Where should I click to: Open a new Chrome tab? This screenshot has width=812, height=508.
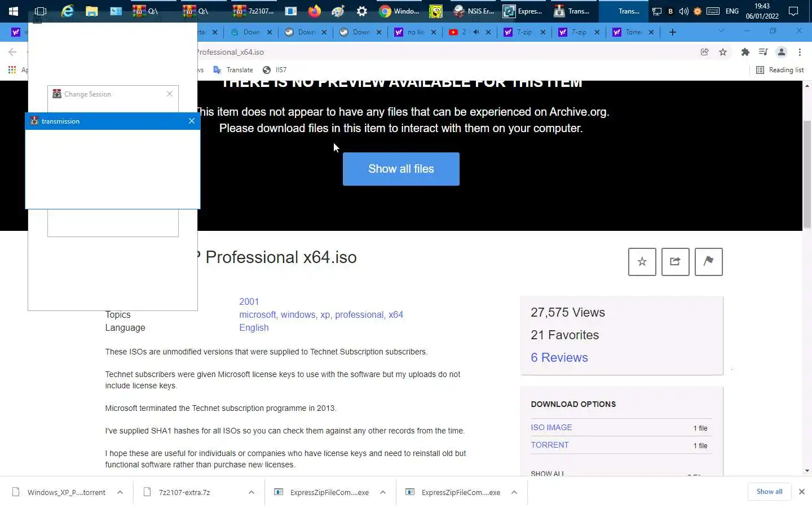click(673, 32)
